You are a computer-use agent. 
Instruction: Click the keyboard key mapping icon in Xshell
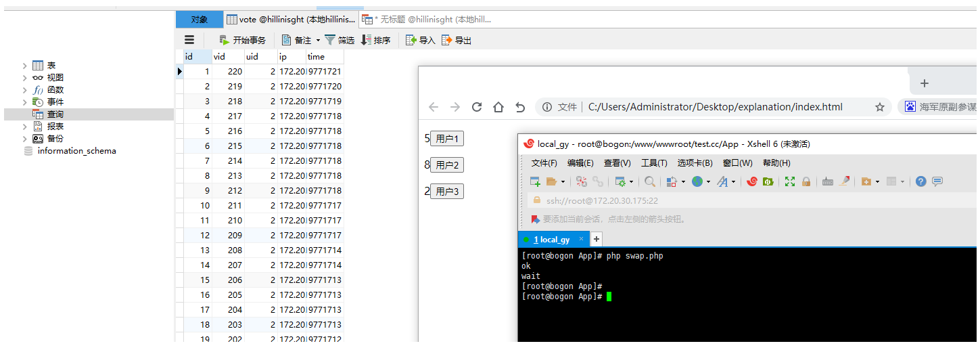828,181
